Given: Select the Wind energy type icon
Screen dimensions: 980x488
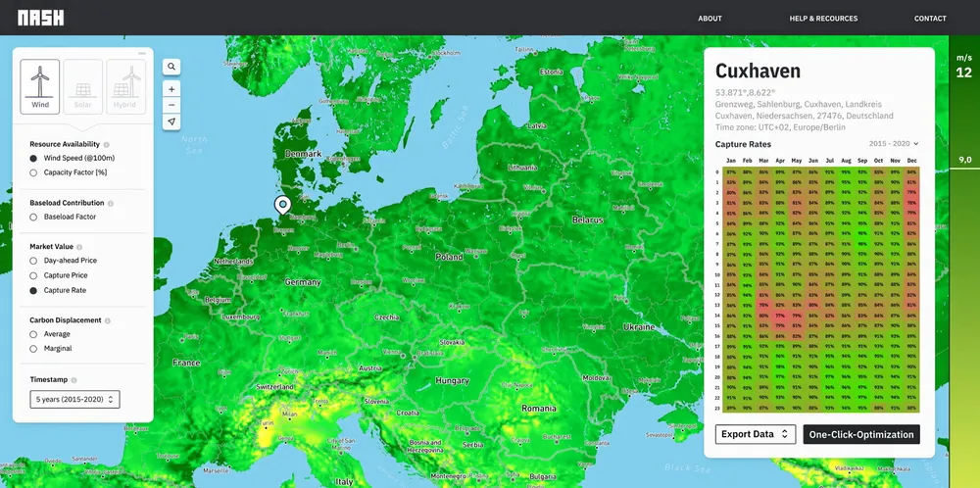Looking at the screenshot, I should (40, 86).
